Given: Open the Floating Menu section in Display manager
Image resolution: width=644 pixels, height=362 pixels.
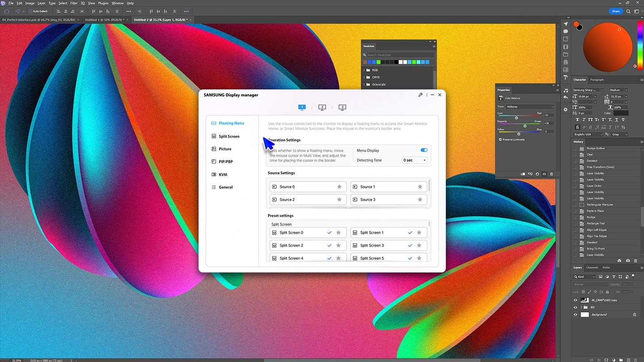Looking at the screenshot, I should coord(228,123).
